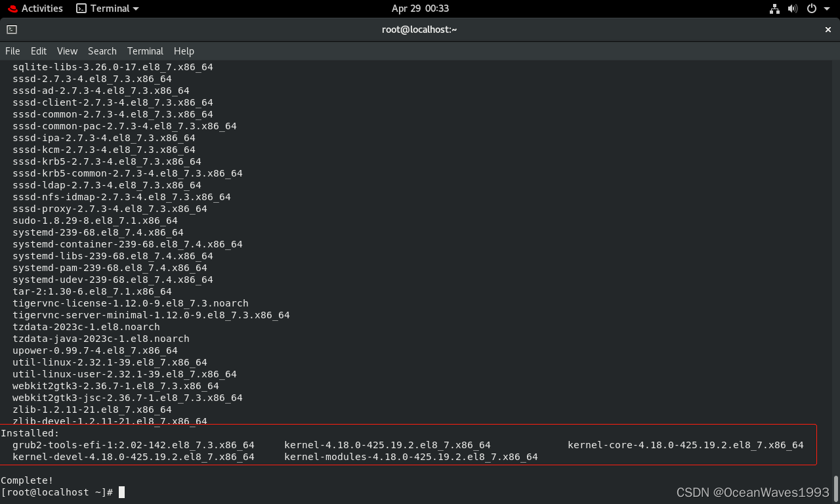Click the line tzdata-java-2023c-1.el8.noarch

(x=101, y=339)
